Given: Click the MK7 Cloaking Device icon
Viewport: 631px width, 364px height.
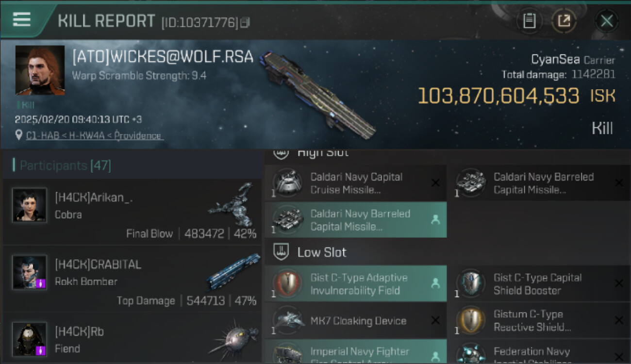Looking at the screenshot, I should [287, 320].
